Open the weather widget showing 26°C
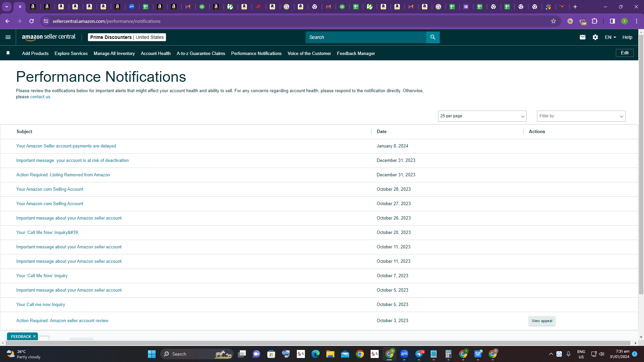The height and width of the screenshot is (362, 644). [23, 354]
